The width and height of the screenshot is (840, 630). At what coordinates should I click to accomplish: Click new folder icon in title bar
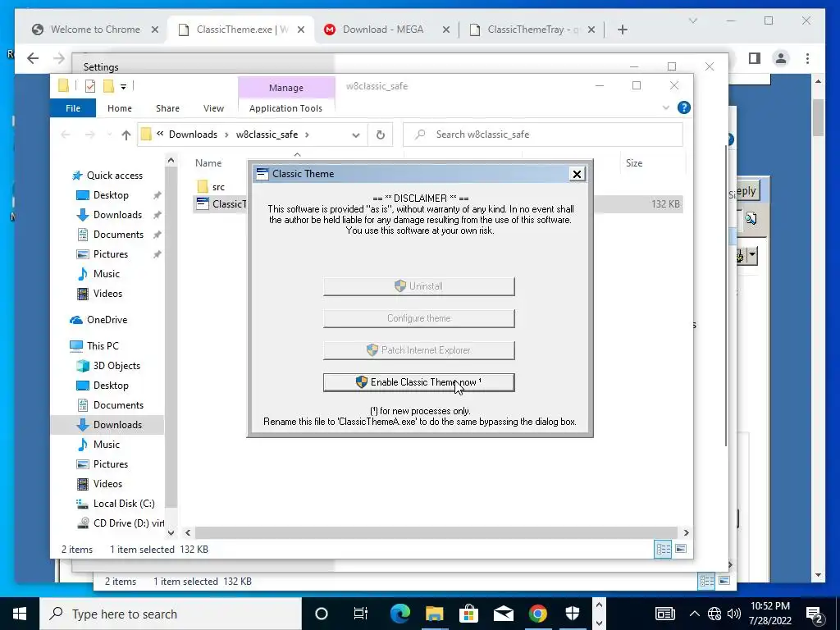[x=109, y=85]
